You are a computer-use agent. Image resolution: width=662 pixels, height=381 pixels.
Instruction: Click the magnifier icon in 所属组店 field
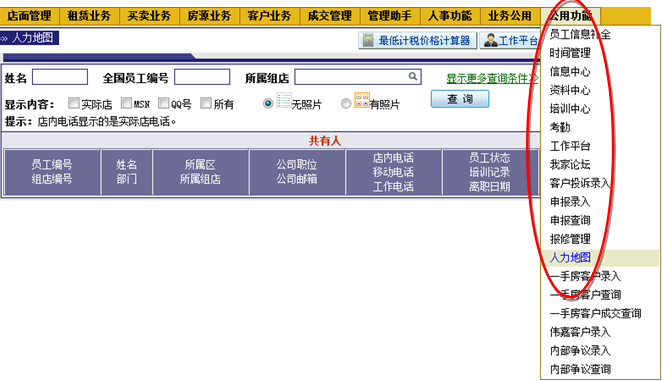pos(412,76)
